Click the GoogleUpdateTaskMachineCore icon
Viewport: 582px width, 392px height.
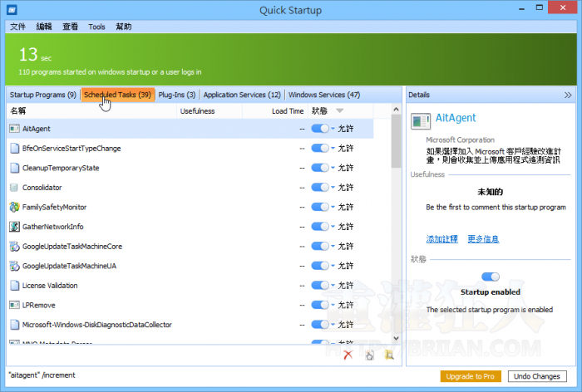pyautogui.click(x=14, y=247)
